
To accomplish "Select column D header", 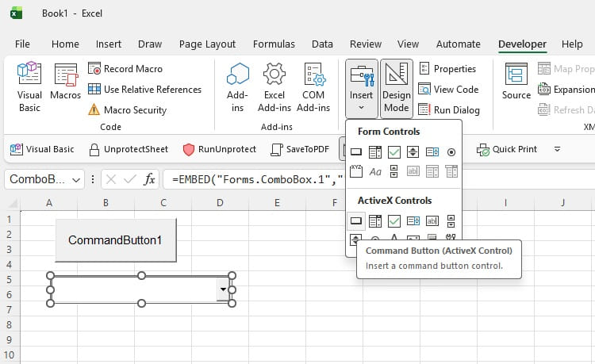I will 220,203.
